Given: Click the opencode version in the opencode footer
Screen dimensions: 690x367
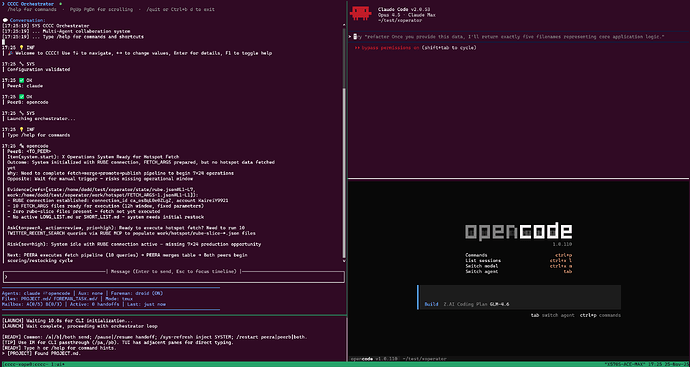Looking at the screenshot, I should pyautogui.click(x=387, y=359).
